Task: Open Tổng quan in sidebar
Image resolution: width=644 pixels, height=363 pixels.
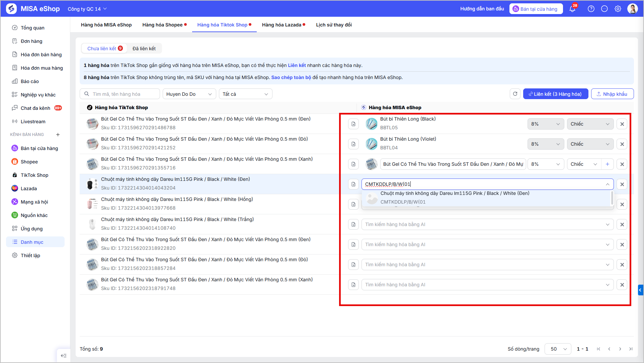Action: coord(32,28)
